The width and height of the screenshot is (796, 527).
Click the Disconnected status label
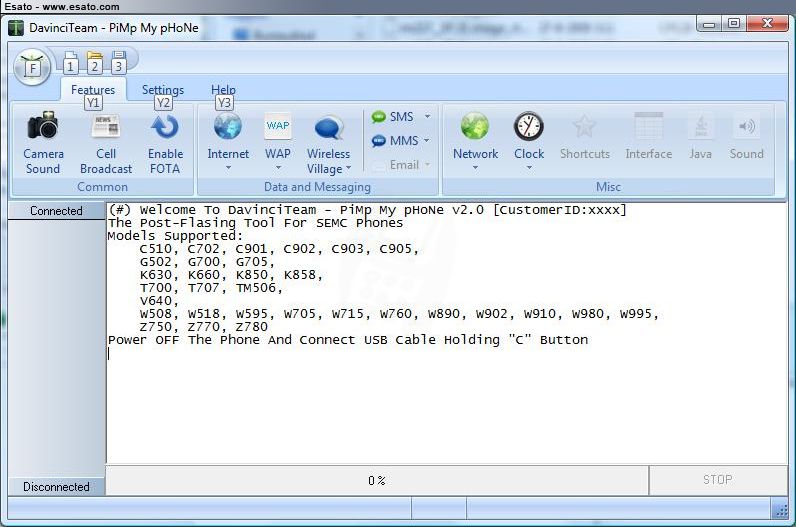pyautogui.click(x=56, y=486)
